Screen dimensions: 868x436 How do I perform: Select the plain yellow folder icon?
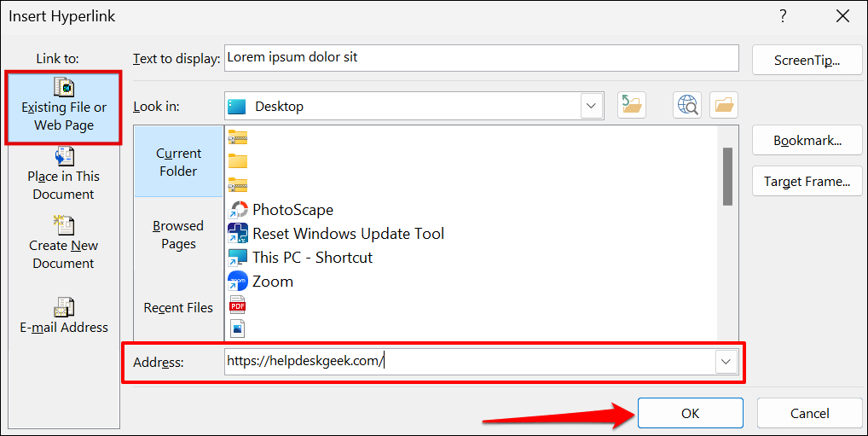(238, 161)
